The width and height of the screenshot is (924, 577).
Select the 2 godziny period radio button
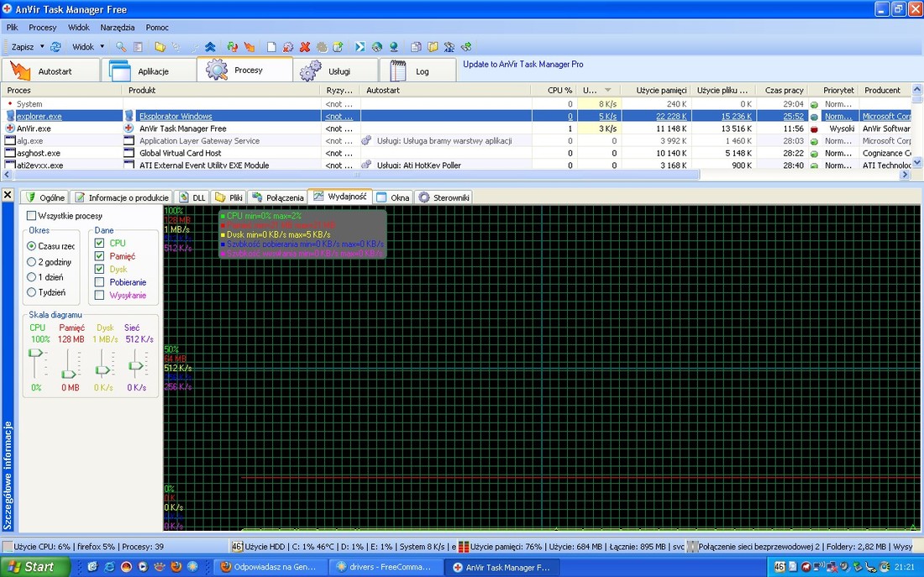pos(32,262)
